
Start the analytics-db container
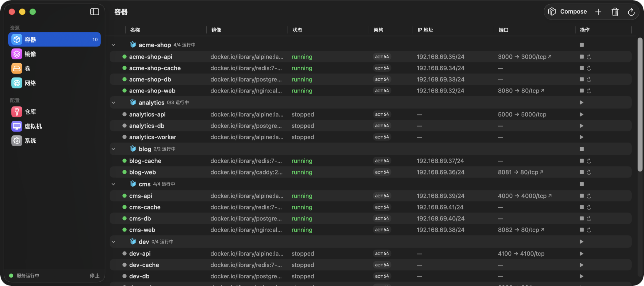click(581, 126)
